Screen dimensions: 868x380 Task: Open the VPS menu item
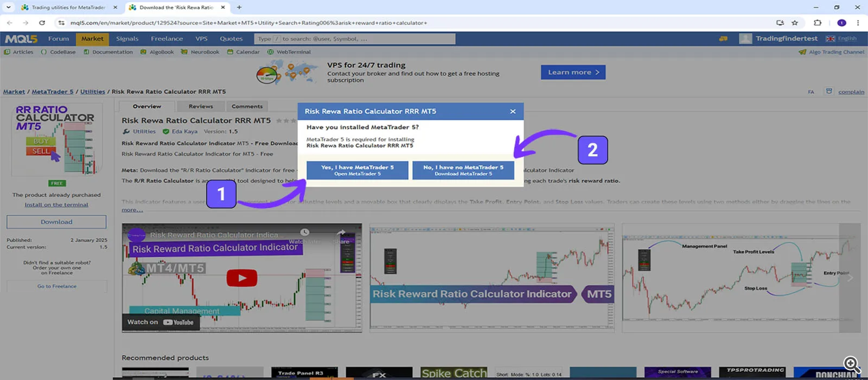(x=201, y=39)
